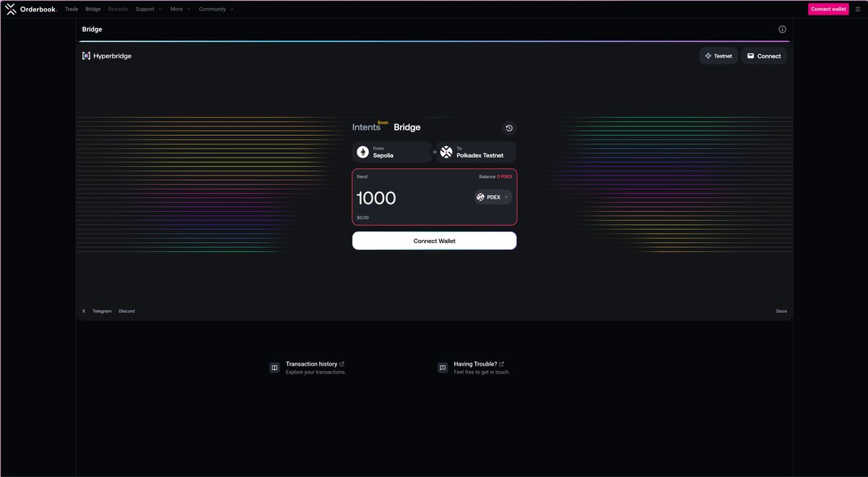Click external link icon beside Transaction history
Screen dimensions: 868x477
pyautogui.click(x=342, y=364)
